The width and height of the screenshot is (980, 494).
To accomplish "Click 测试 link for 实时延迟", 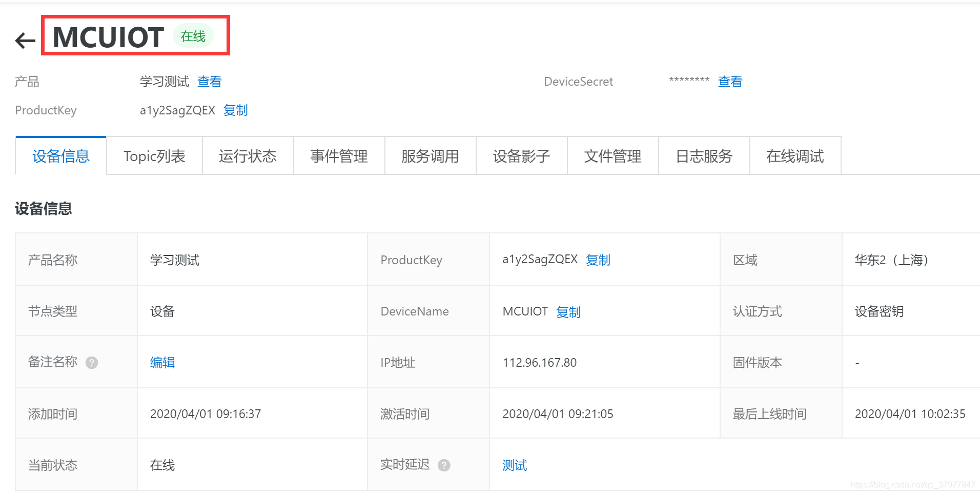I will pos(515,465).
